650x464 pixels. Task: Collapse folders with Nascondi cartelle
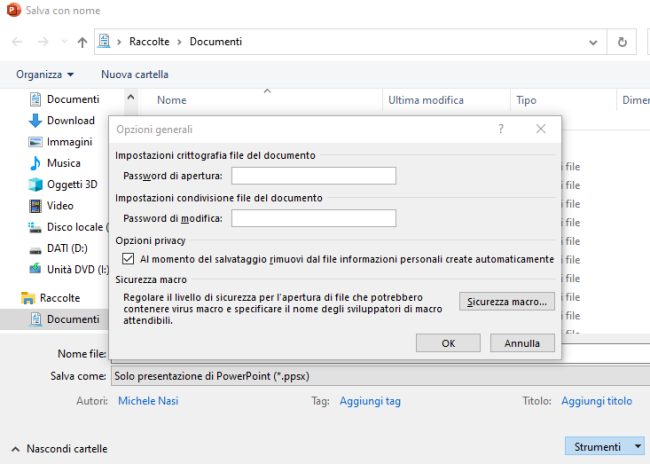pos(60,449)
